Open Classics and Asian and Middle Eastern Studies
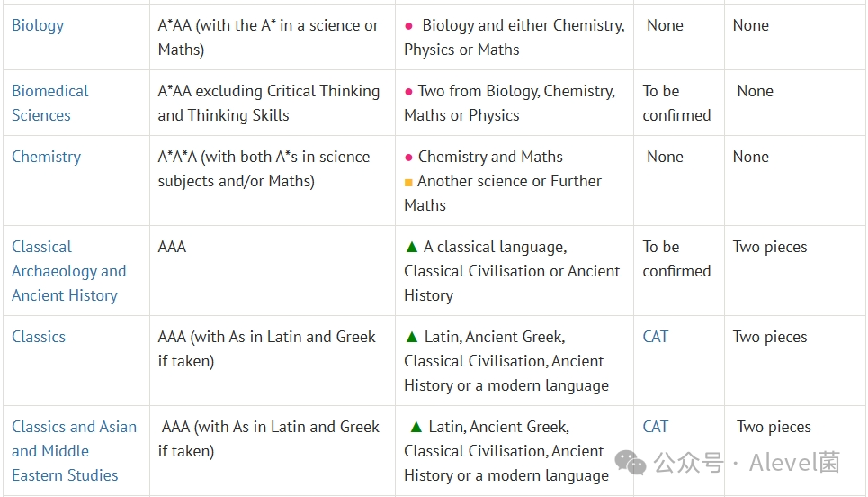Image resolution: width=868 pixels, height=497 pixels. click(x=74, y=451)
